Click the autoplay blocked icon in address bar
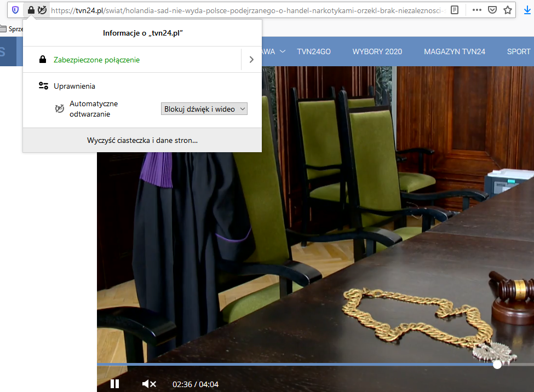Image resolution: width=534 pixels, height=392 pixels. point(42,10)
